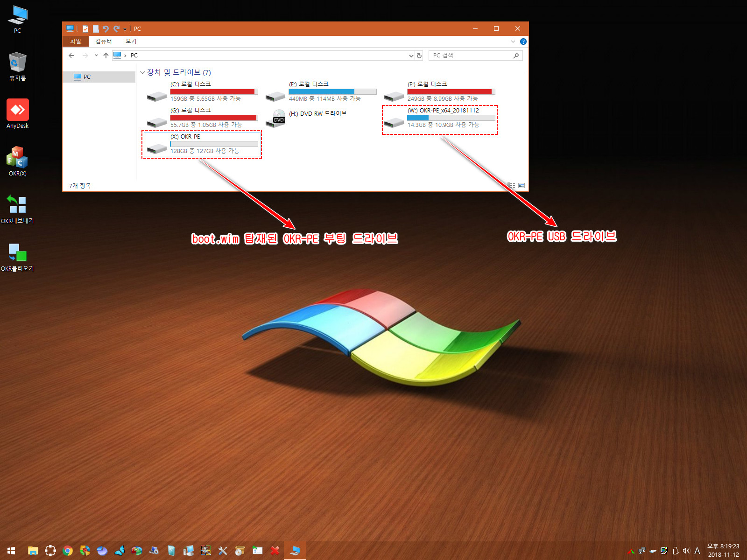747x560 pixels.
Task: Open the Recycle Bin desktop icon
Action: [17, 67]
